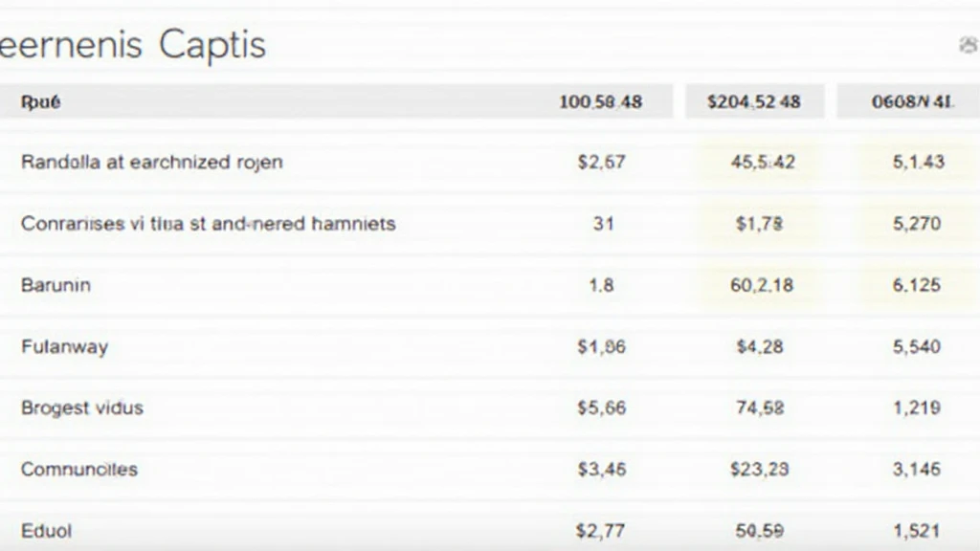Open the 'Conrarises vi tiba st and-nered hamniets' row
Viewport: 980px width, 551px height.
[x=208, y=223]
